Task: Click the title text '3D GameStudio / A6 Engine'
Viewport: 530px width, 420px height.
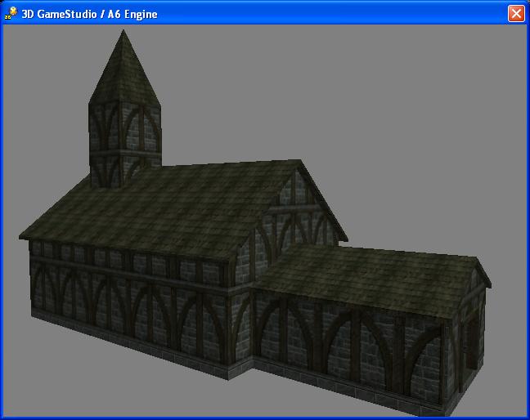Action: [89, 14]
